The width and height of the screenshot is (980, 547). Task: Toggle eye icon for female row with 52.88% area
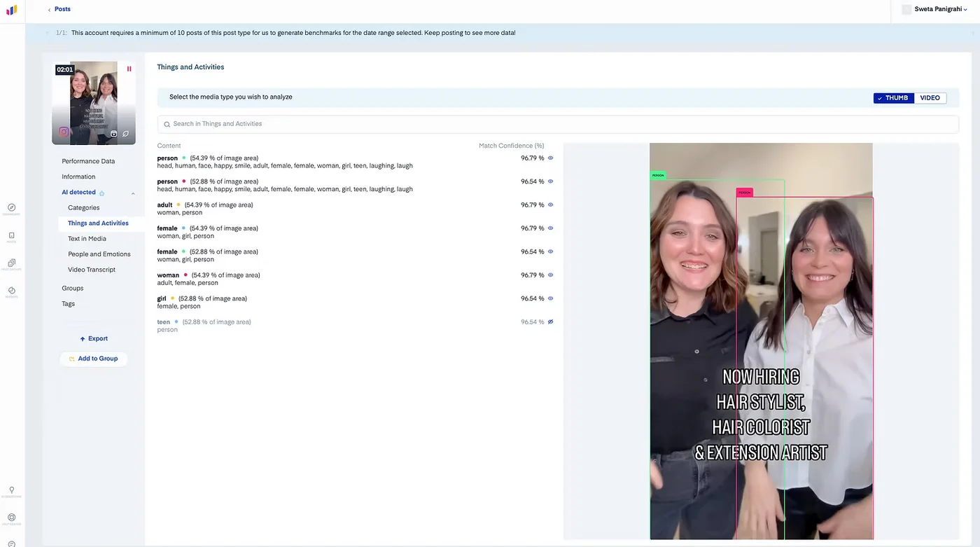click(x=550, y=251)
